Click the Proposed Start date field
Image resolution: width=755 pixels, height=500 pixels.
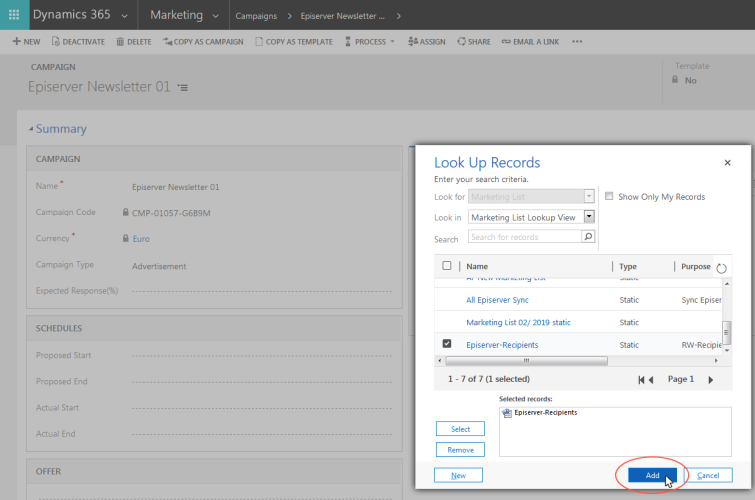click(x=261, y=355)
